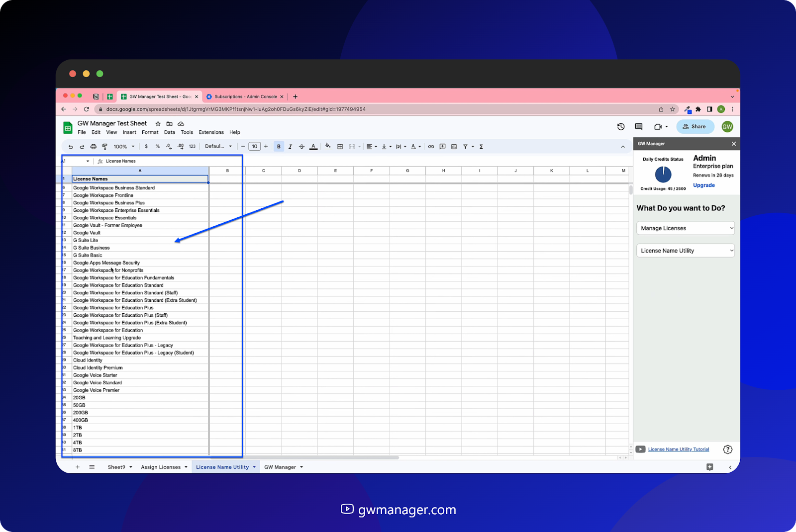Open functions sigma menu
Screen dimensions: 796x532
pos(481,147)
